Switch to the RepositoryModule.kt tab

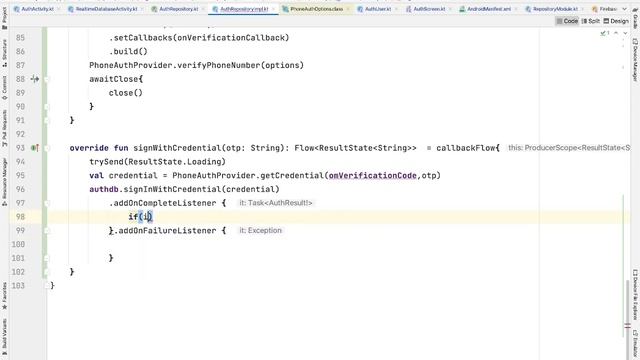point(555,9)
